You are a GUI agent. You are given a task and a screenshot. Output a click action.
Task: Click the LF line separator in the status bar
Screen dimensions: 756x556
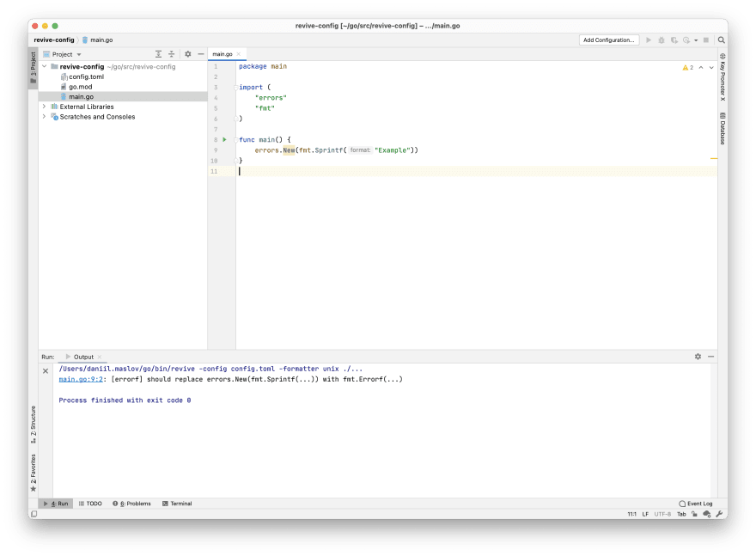(645, 514)
